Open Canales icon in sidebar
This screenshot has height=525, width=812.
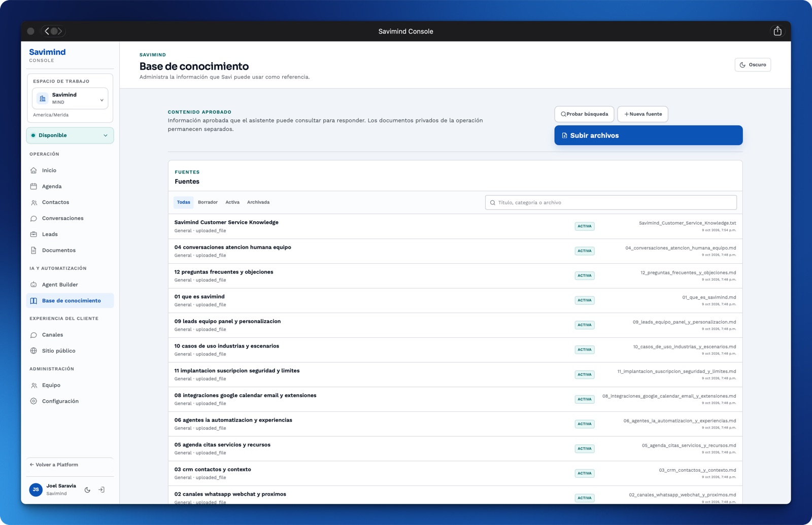pos(33,335)
